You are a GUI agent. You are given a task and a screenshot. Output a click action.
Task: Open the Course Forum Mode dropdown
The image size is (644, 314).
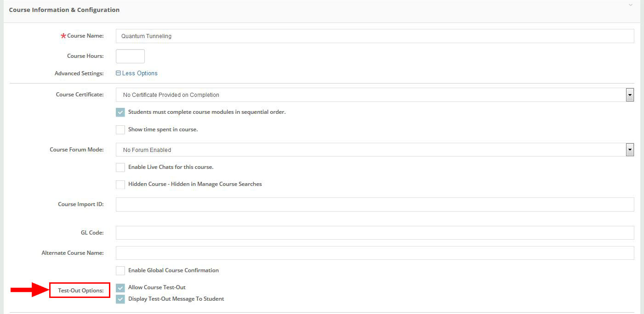tap(375, 150)
